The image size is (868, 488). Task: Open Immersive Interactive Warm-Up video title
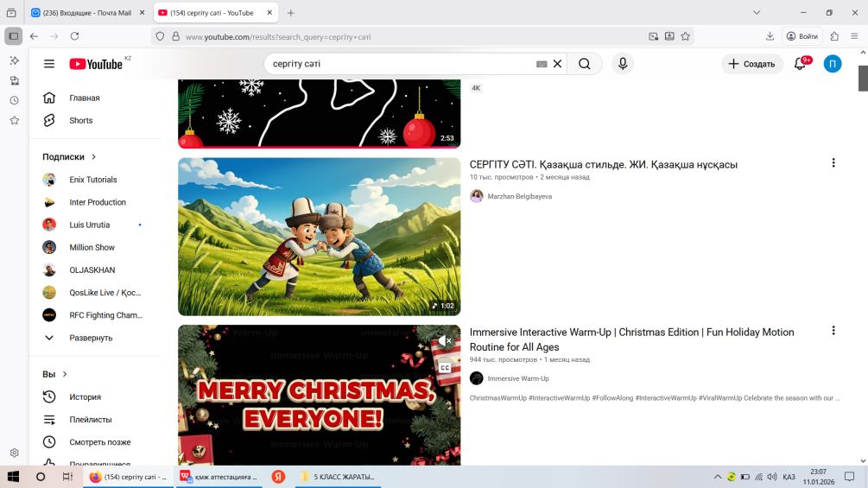pos(631,339)
